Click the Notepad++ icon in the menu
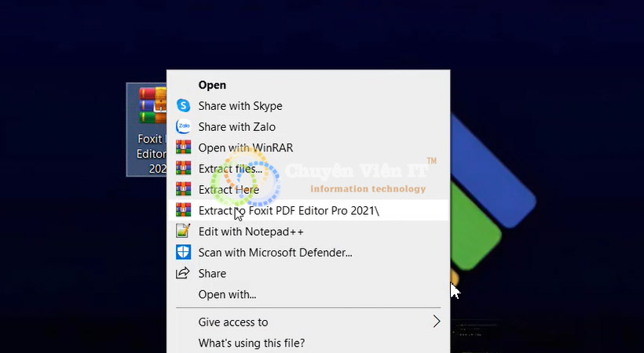This screenshot has width=644, height=353. pos(183,231)
